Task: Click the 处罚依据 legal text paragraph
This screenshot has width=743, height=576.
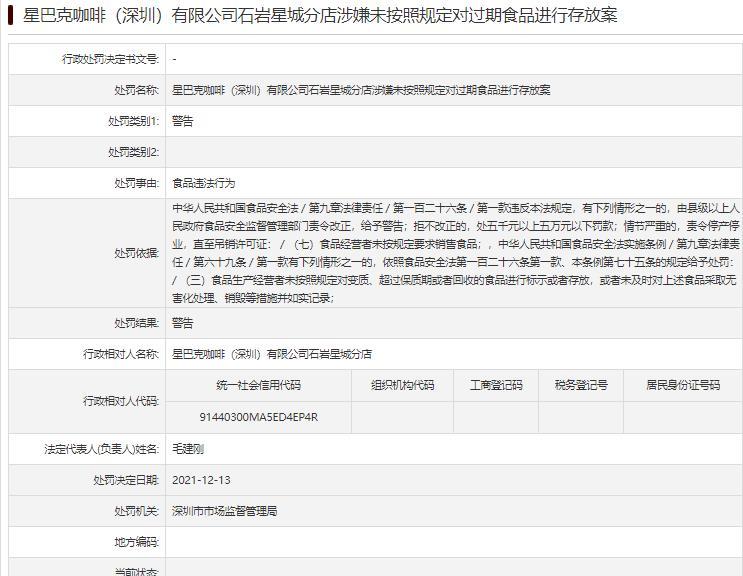Action: 455,253
